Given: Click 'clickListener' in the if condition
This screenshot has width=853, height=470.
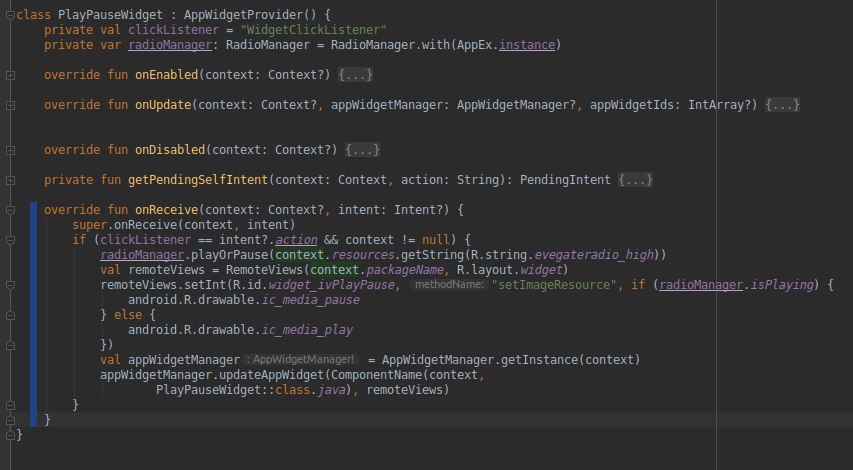Looking at the screenshot, I should coord(145,240).
